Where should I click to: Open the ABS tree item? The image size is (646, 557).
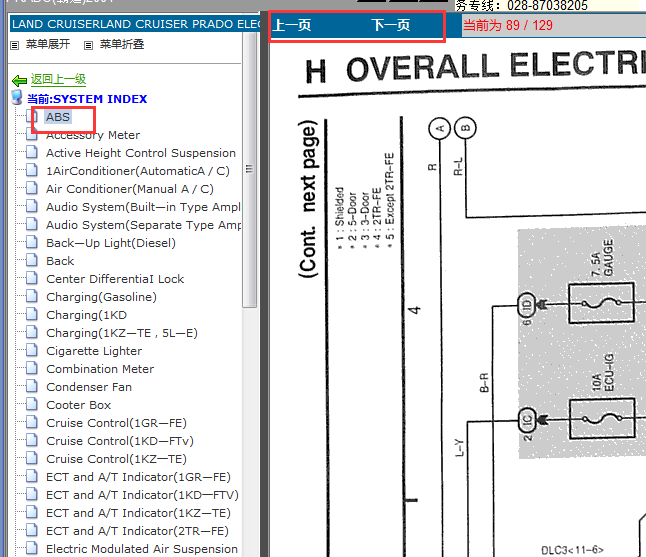tap(58, 117)
